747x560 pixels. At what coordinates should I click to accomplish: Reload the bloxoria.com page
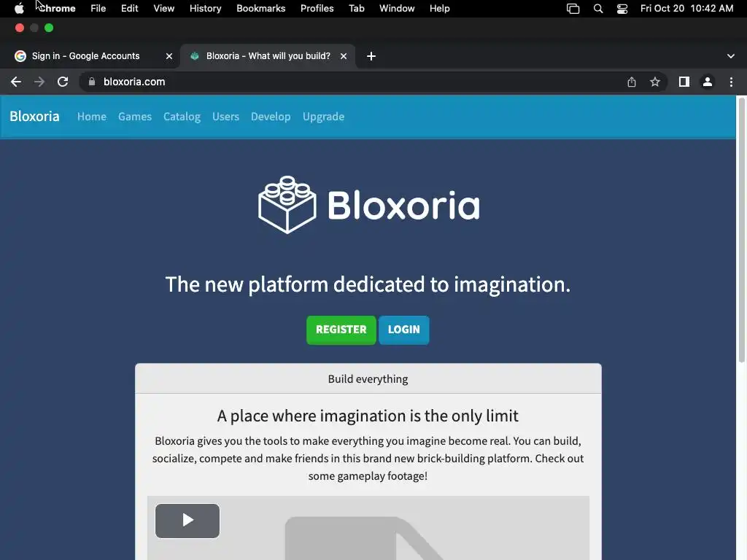[63, 82]
